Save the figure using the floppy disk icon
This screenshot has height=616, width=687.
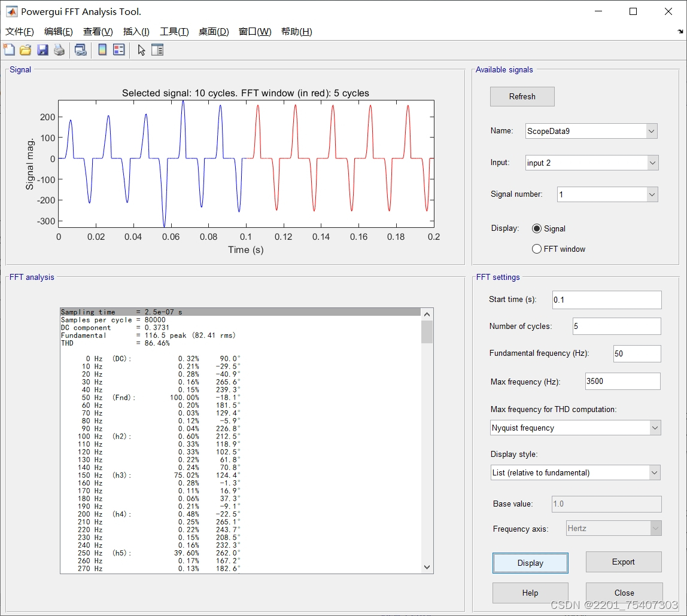[42, 50]
